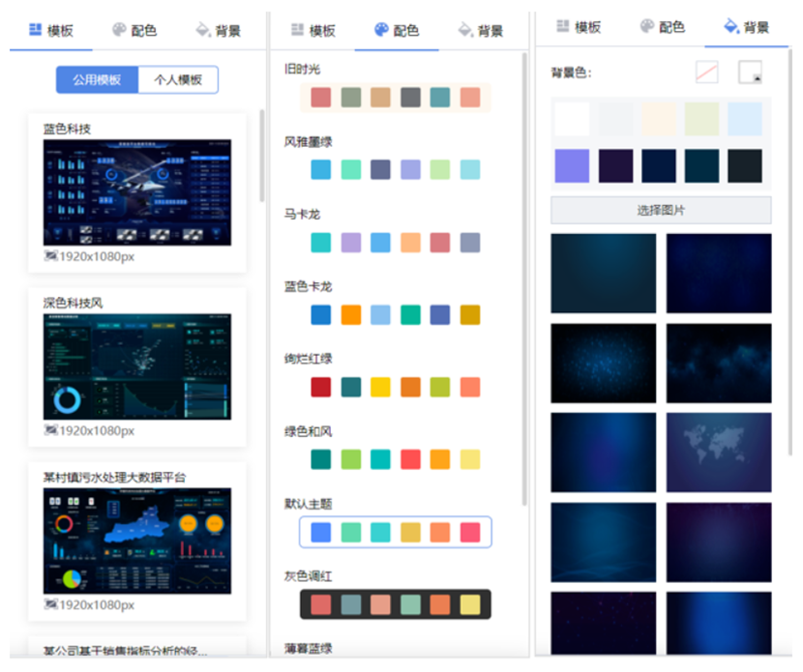Select the 蓝色科技 template thumbnail
This screenshot has height=672, width=803.
137,192
